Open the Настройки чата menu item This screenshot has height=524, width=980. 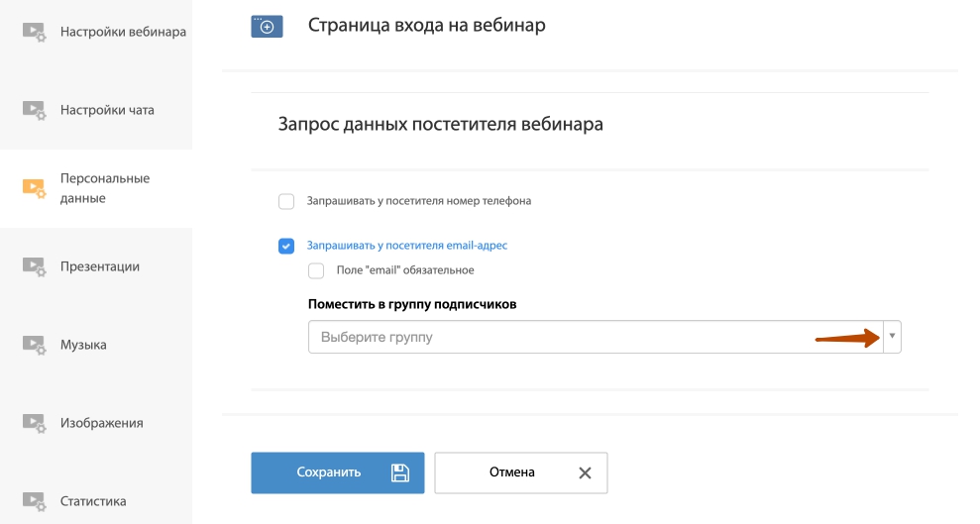(x=107, y=110)
